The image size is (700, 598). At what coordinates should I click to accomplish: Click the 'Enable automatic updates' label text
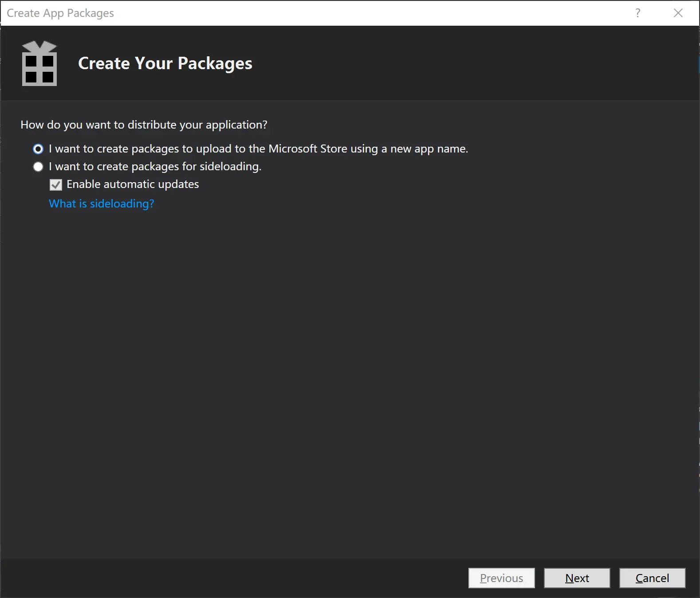(133, 184)
